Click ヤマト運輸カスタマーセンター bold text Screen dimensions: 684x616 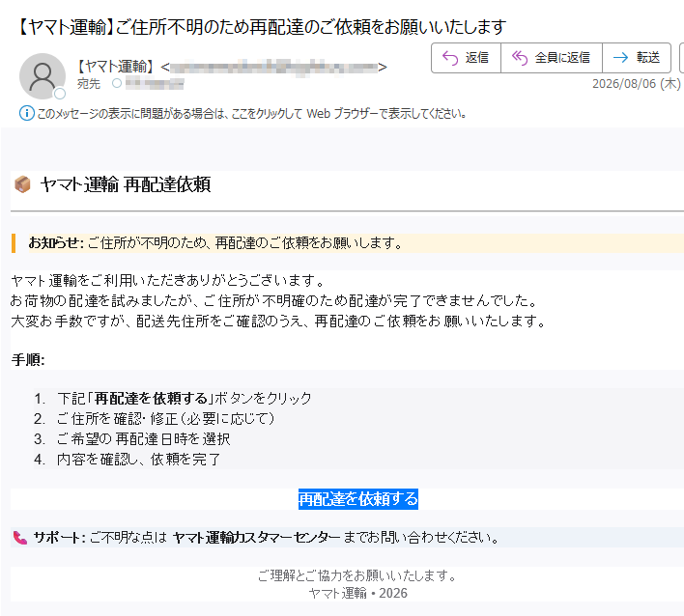[x=257, y=538]
